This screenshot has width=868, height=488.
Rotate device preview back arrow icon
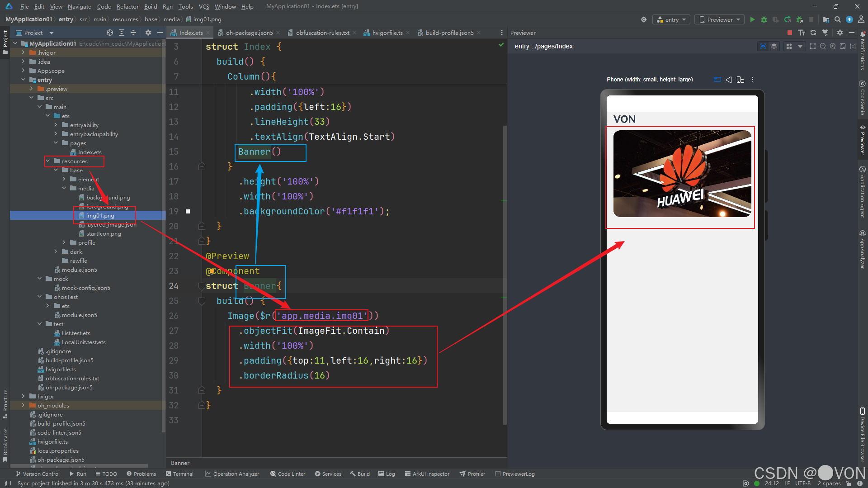tap(729, 80)
